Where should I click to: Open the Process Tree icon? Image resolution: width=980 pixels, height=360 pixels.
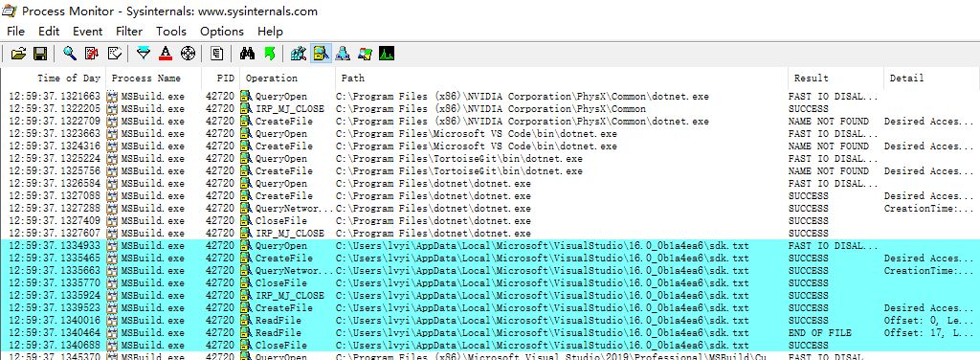click(217, 54)
